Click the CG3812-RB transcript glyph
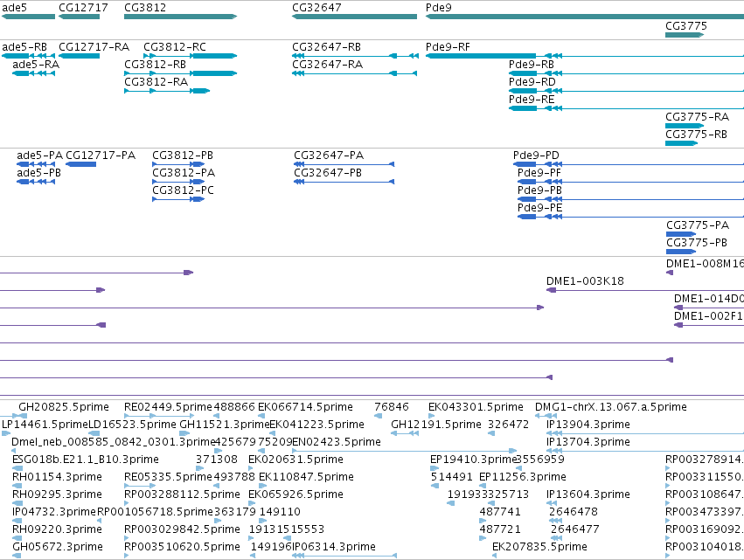Image resolution: width=744 pixels, height=560 pixels. pos(180,73)
